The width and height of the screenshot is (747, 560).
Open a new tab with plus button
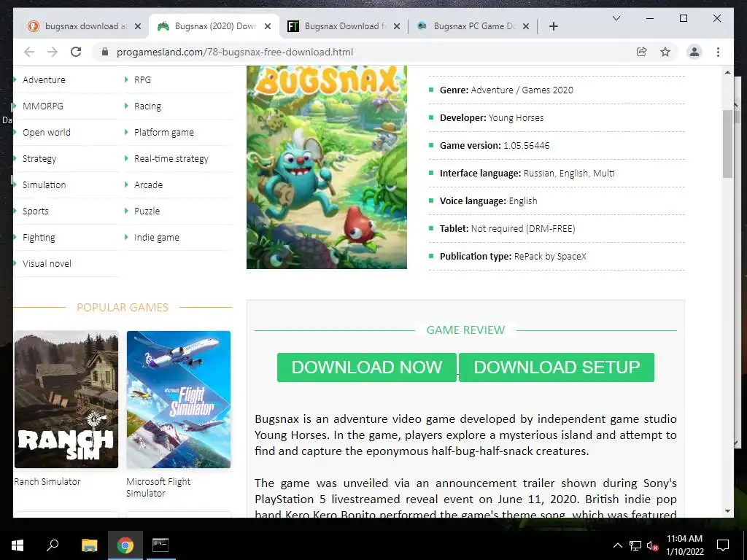coord(553,26)
